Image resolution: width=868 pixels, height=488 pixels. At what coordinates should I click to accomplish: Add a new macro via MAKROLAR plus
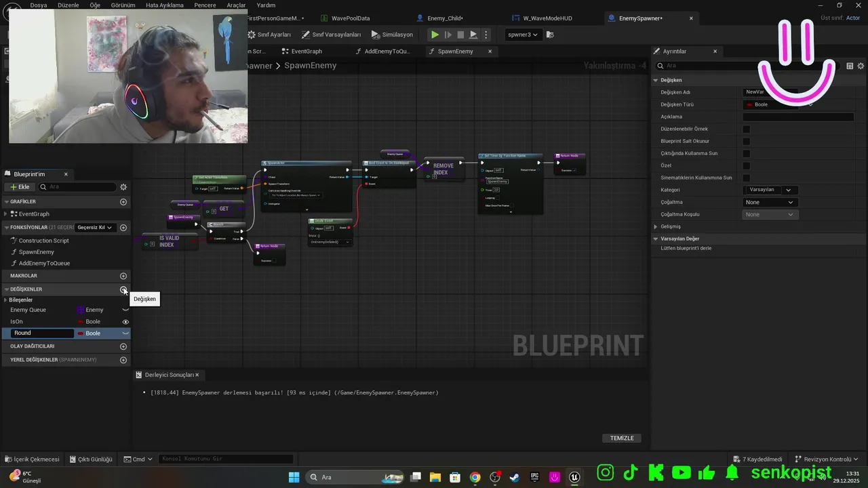pos(123,276)
